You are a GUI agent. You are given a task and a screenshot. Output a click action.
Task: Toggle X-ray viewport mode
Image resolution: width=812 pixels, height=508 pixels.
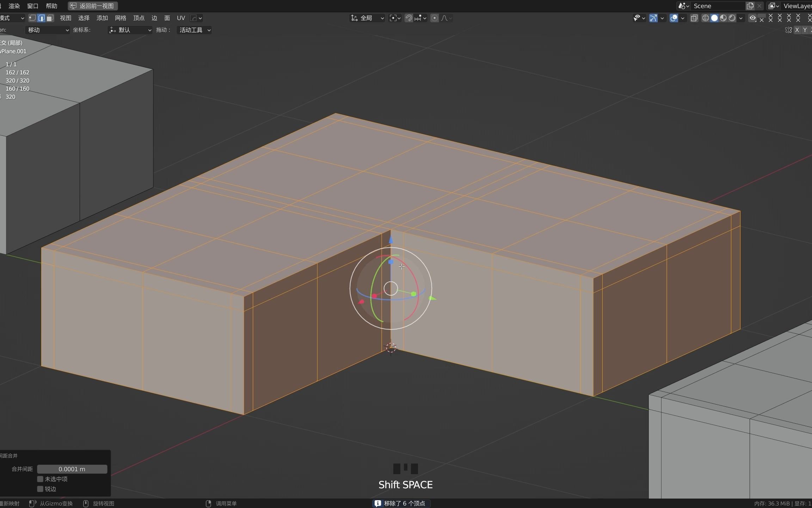point(694,18)
